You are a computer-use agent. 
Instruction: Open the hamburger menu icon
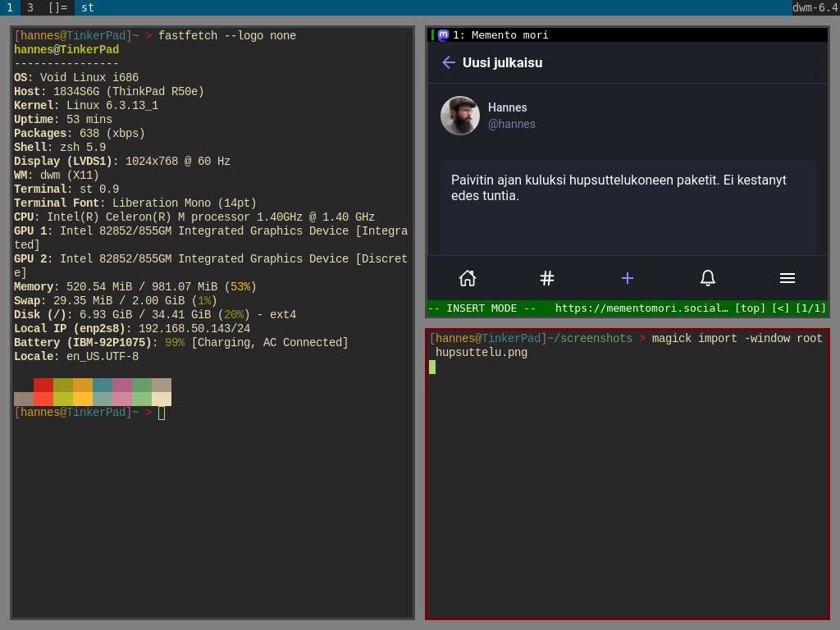pos(787,278)
